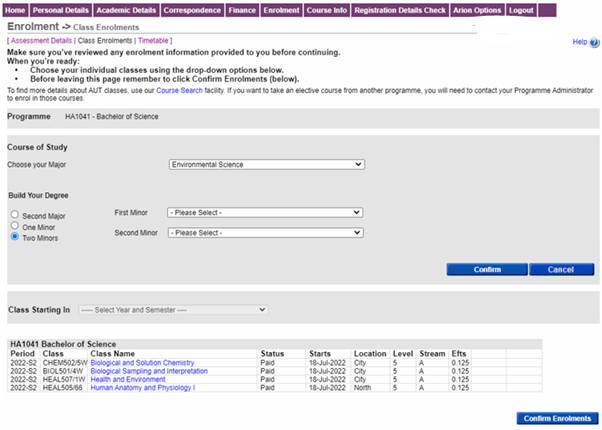Open the Course Info tab
The height and width of the screenshot is (430, 602).
pos(326,9)
